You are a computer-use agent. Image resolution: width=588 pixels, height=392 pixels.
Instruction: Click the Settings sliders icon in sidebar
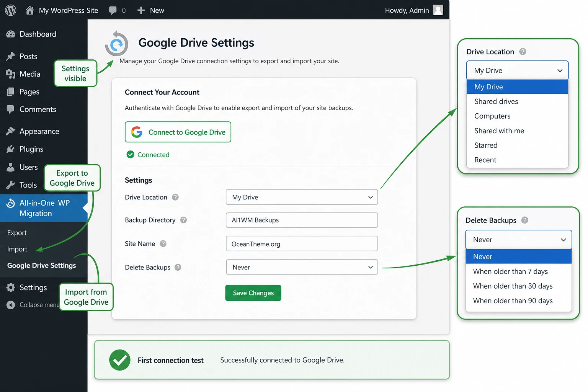(11, 287)
